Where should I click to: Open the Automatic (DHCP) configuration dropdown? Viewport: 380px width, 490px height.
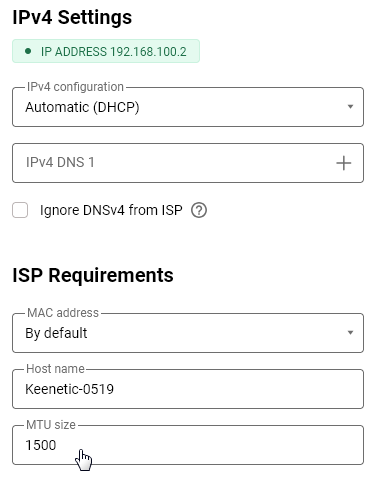coord(188,107)
